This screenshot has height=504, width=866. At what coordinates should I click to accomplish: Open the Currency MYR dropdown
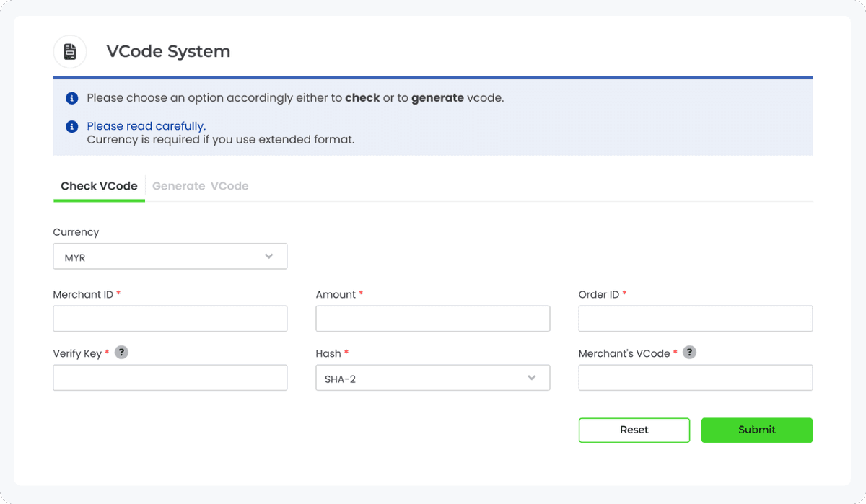[170, 256]
